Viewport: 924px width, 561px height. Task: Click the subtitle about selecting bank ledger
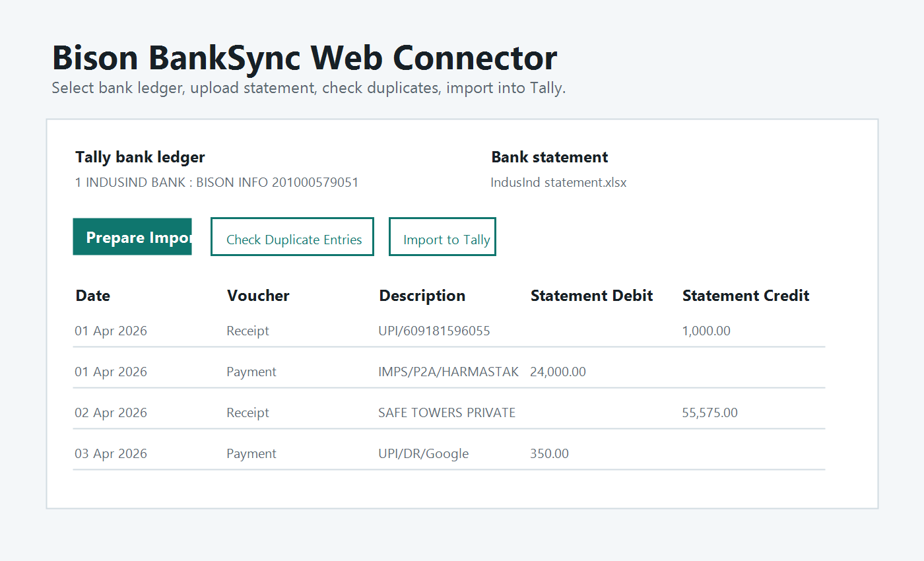309,88
